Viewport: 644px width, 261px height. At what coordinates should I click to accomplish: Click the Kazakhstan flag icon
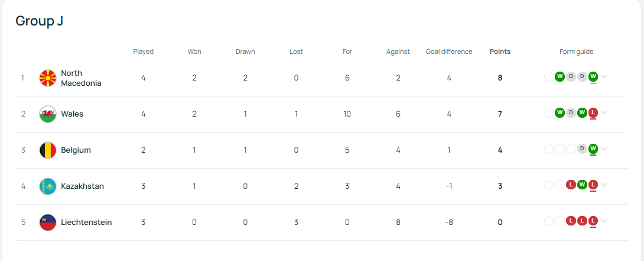click(48, 186)
